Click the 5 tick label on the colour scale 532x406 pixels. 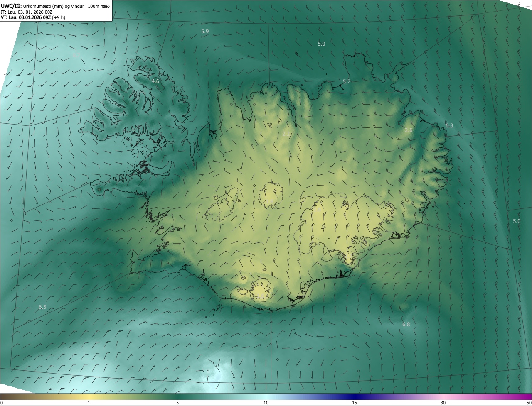tap(177, 403)
